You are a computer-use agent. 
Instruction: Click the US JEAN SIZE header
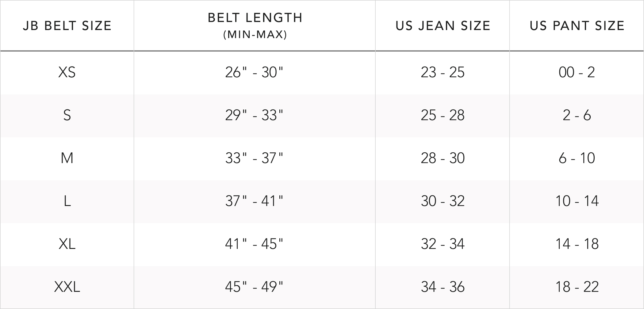[443, 26]
